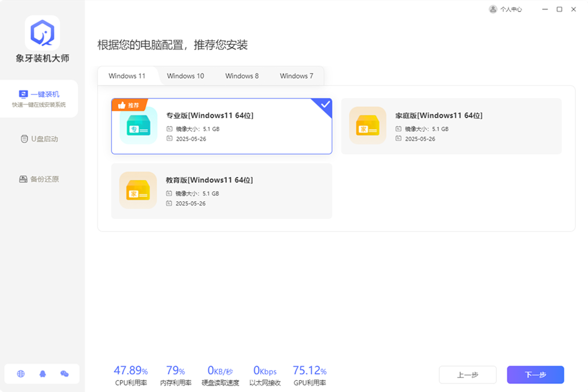This screenshot has height=392, width=588.
Task: Click the CPU利用率 usage statistic
Action: (x=130, y=373)
